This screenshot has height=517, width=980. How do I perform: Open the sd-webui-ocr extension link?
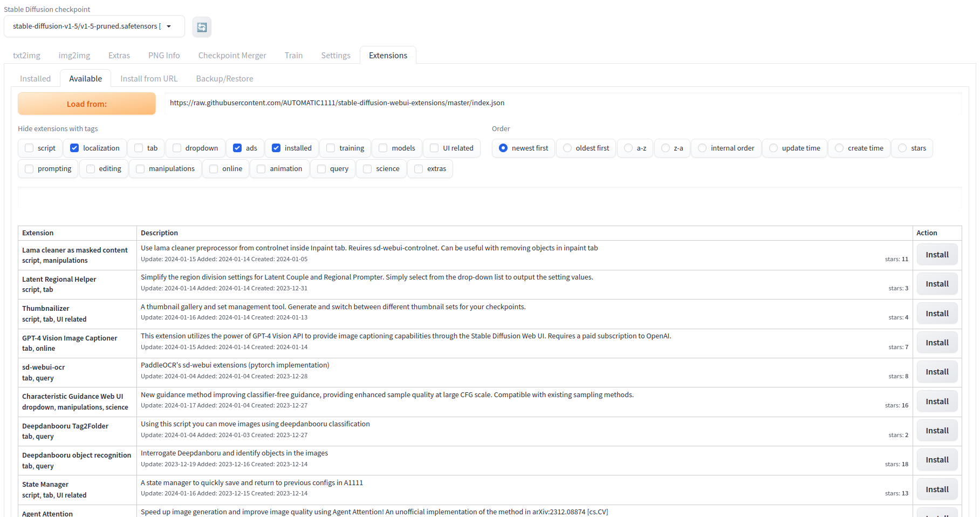coord(44,368)
